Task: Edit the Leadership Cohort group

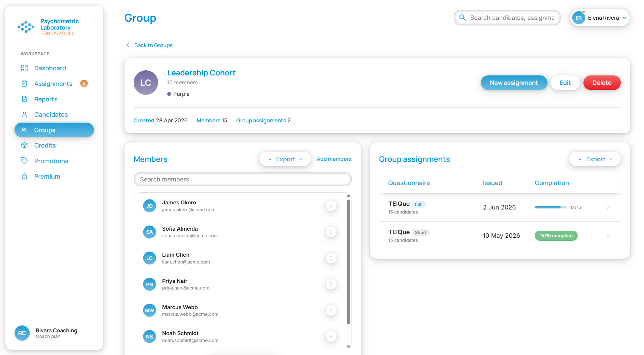Action: (565, 83)
